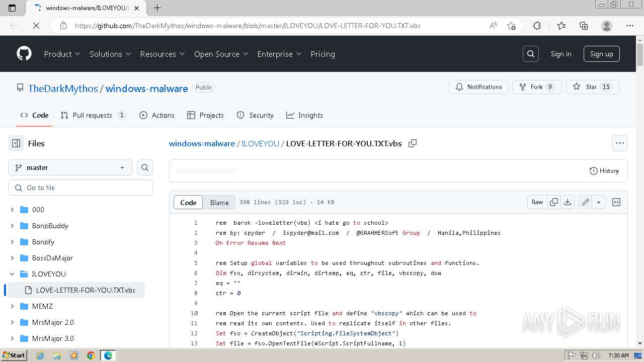The height and width of the screenshot is (362, 644).
Task: Collapse the Files side panel icon
Action: coord(16,143)
